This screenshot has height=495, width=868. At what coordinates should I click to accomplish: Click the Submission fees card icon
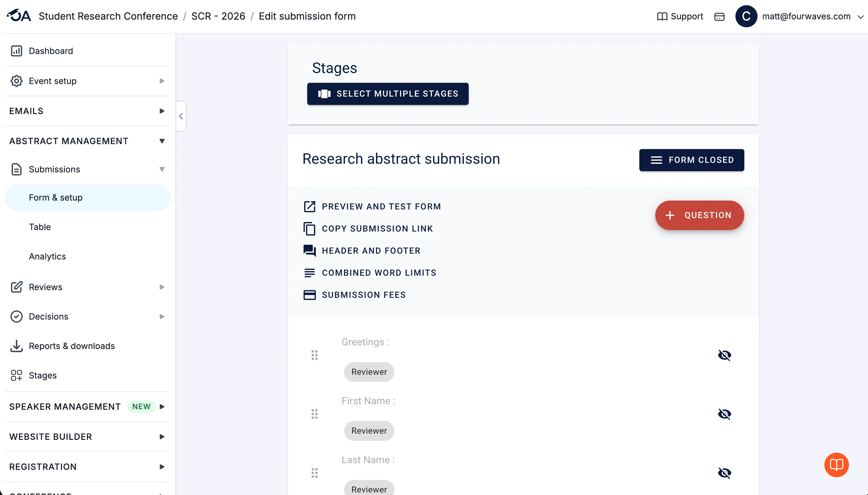pos(309,295)
